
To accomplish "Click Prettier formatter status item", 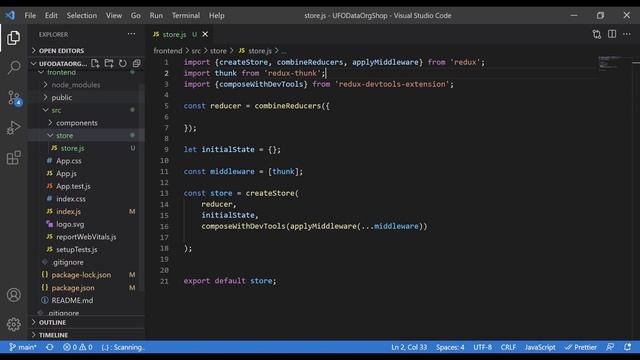I will point(581,347).
